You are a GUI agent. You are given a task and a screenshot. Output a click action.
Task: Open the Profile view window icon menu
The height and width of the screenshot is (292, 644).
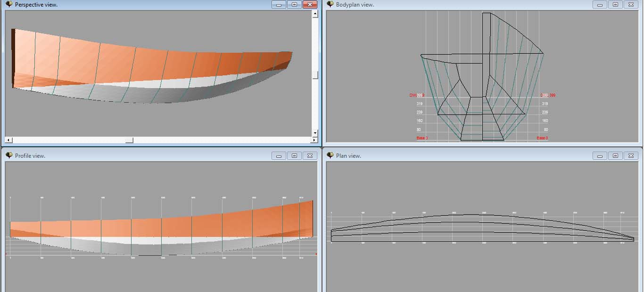coord(9,155)
